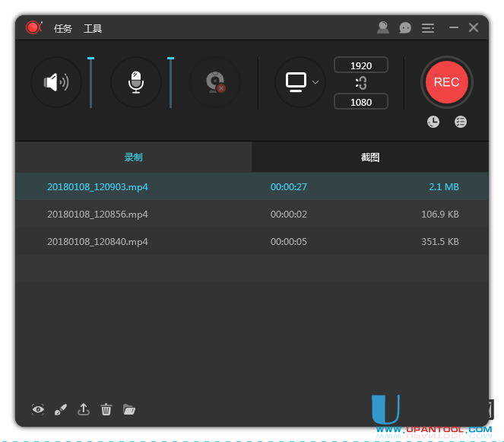The image size is (504, 442).
Task: Click the height field showing 1080
Action: 360,101
